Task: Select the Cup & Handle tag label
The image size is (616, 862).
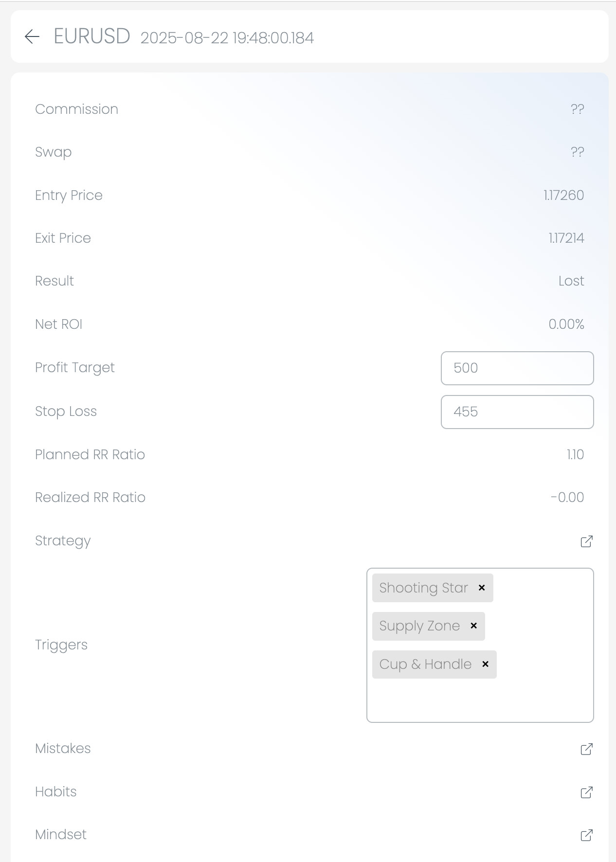Action: pos(425,664)
